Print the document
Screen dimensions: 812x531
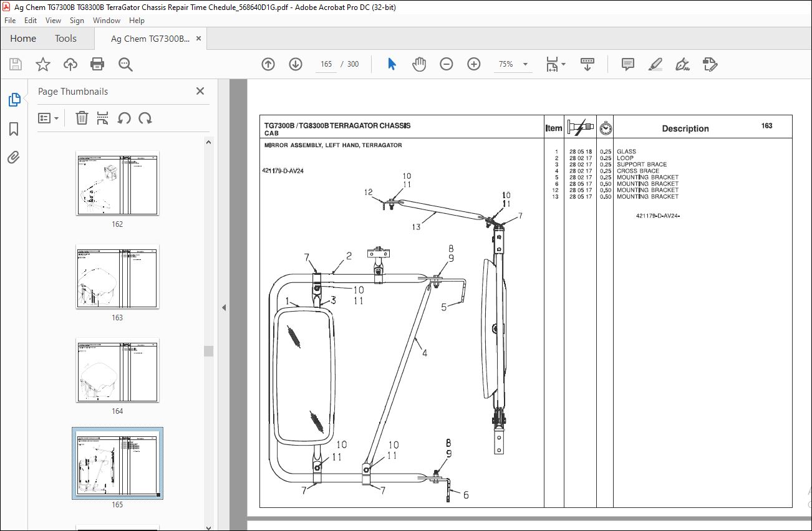tap(97, 64)
